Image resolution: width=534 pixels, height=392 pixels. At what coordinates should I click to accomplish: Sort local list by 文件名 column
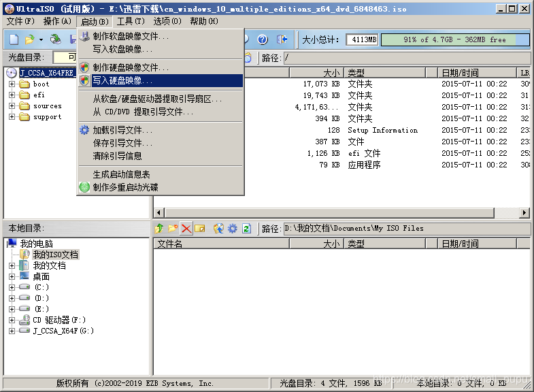(x=221, y=244)
